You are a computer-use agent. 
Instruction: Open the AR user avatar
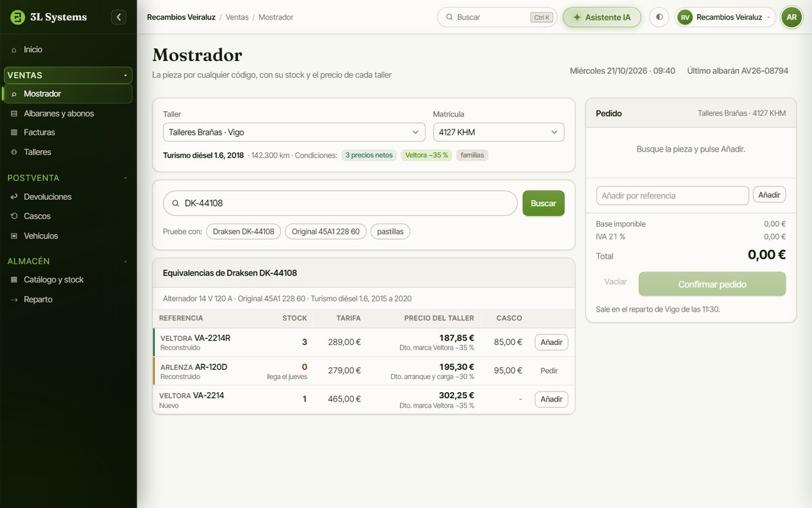(792, 17)
